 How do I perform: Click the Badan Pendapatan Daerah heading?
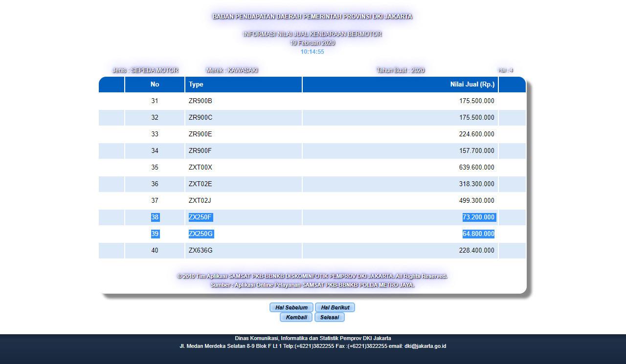click(313, 17)
